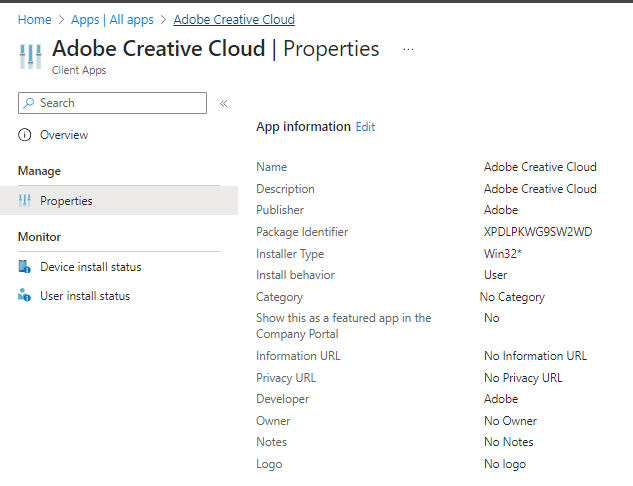The width and height of the screenshot is (633, 486).
Task: Go to Home breadcrumb link
Action: click(35, 19)
